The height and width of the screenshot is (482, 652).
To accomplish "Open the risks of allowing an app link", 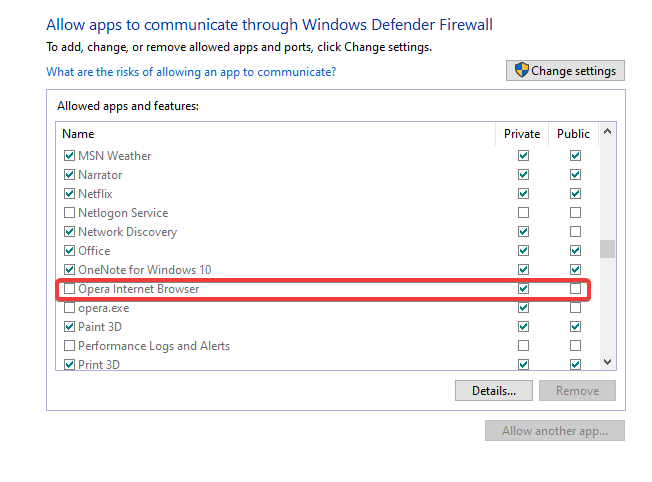I will tap(191, 72).
